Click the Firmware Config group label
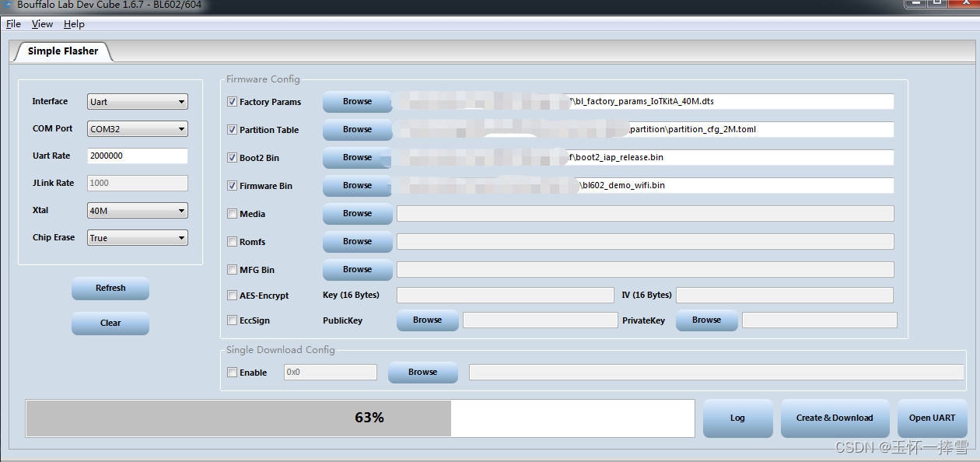Screen dimensions: 980x462 pos(263,79)
